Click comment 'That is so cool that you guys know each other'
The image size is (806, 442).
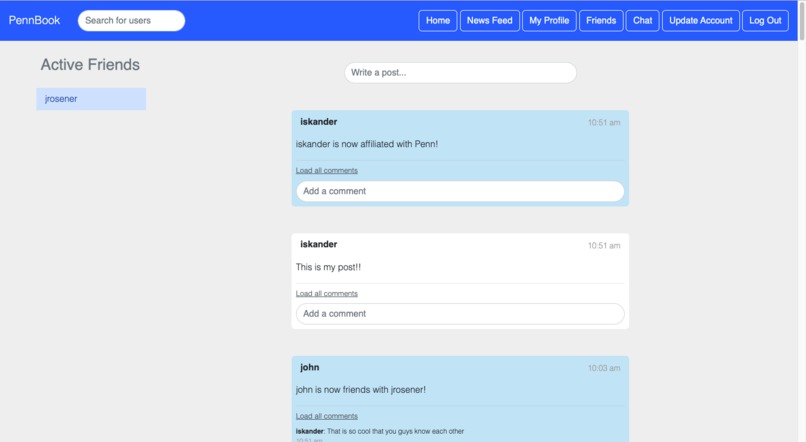pos(395,431)
